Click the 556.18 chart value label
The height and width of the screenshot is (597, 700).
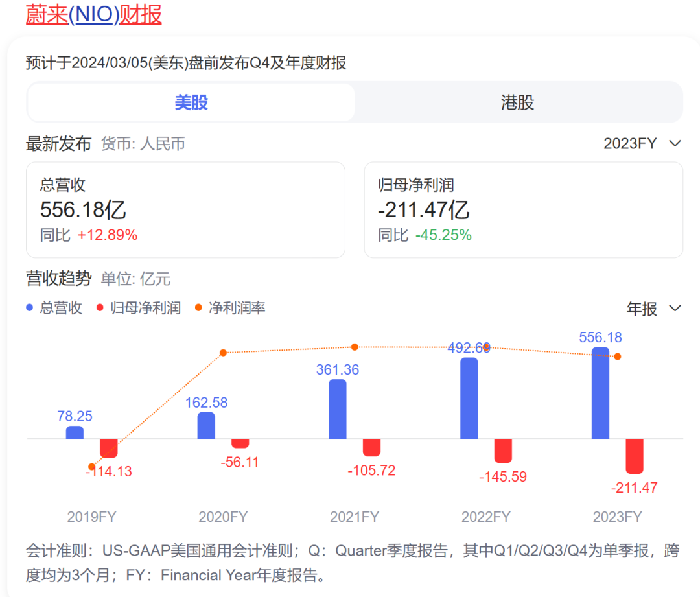pyautogui.click(x=600, y=338)
